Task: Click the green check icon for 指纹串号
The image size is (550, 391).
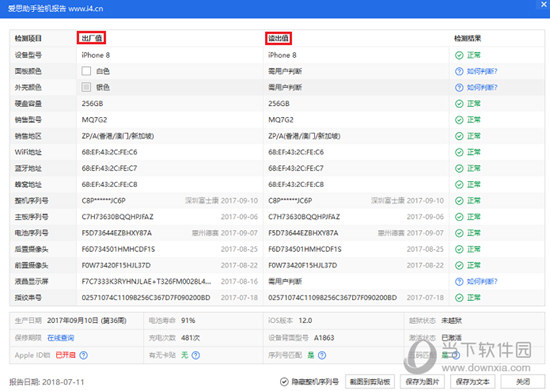Action: coord(459,298)
